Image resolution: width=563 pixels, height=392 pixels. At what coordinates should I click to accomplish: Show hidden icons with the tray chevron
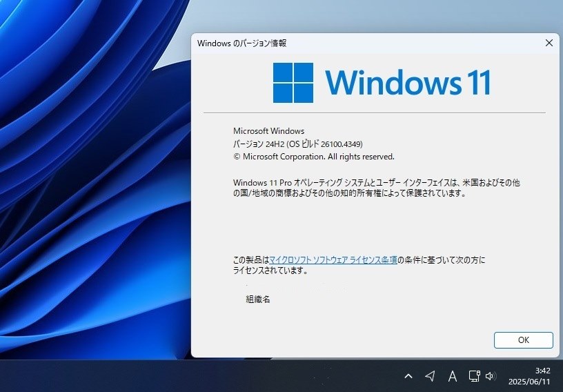408,376
